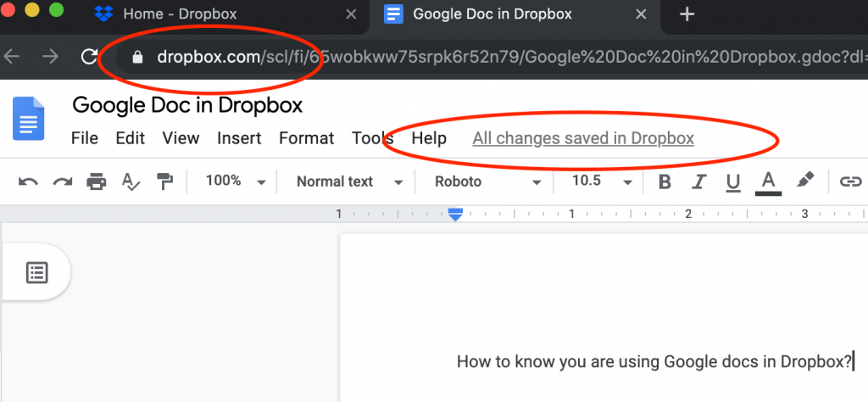Reload the page in the browser
This screenshot has width=868, height=402.
click(x=90, y=57)
